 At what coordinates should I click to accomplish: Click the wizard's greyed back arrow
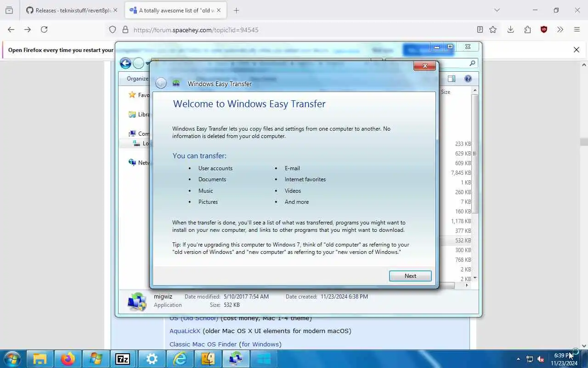click(161, 83)
